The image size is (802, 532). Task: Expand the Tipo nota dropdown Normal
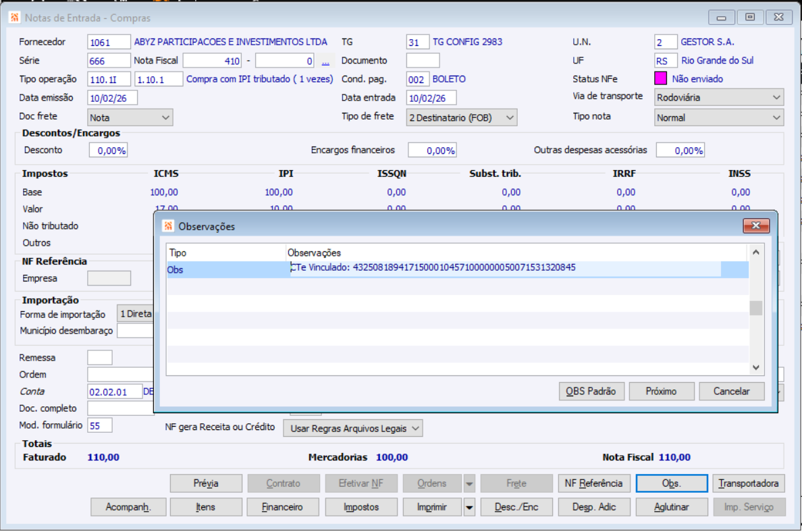[x=719, y=117]
